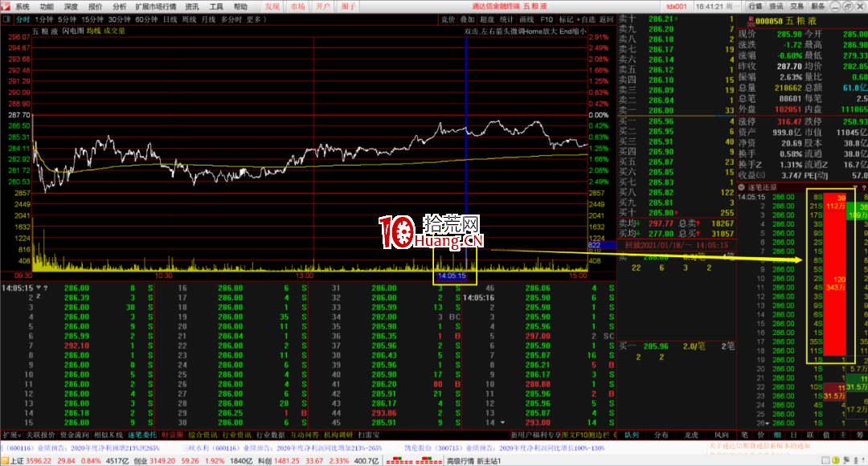Click the panel toggle icon left of 分时

pos(6,19)
